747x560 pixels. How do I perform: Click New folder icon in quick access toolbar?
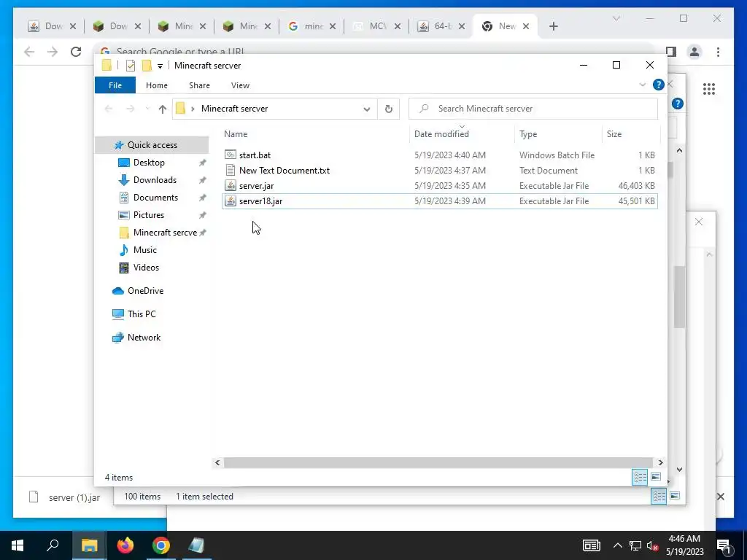tap(147, 66)
